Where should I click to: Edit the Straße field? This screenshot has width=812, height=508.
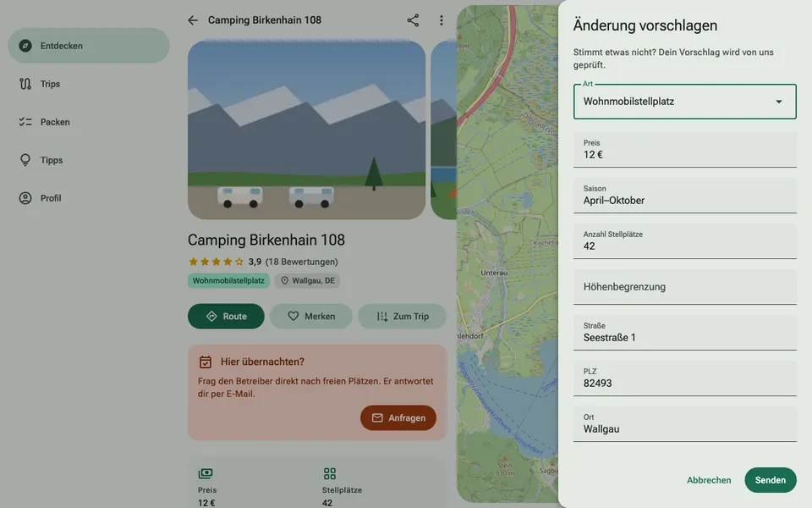(684, 333)
